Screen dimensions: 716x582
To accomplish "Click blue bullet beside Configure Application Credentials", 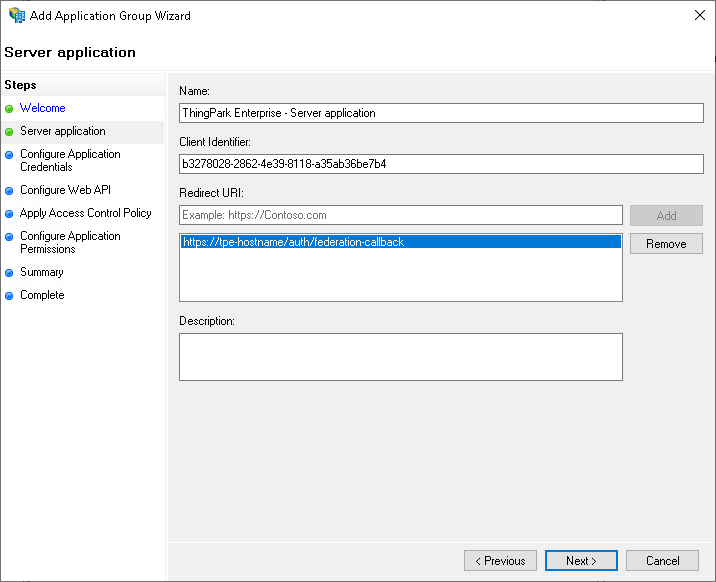I will coord(10,155).
